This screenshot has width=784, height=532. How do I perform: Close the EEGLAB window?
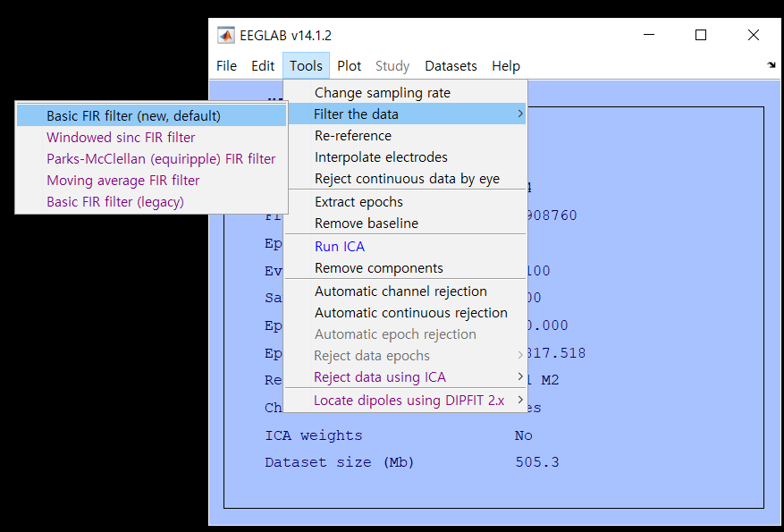point(753,35)
